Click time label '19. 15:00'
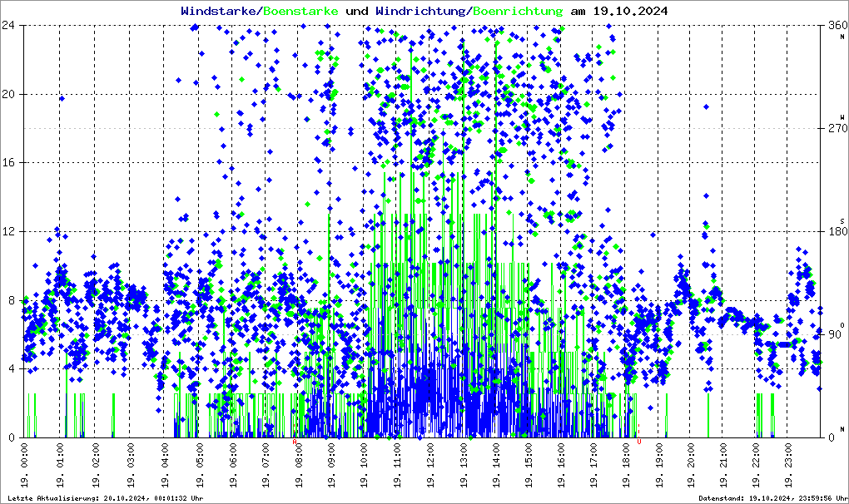This screenshot has height=504, width=849. 529,465
